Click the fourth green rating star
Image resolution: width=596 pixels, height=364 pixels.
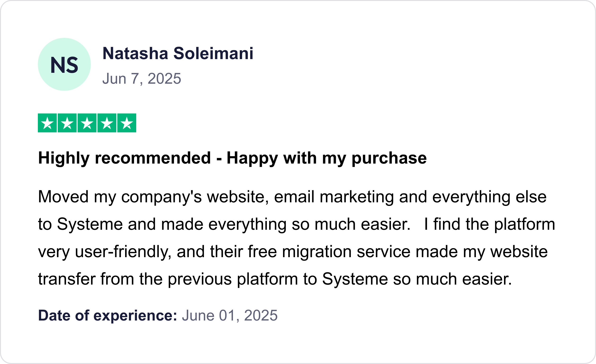pos(107,123)
